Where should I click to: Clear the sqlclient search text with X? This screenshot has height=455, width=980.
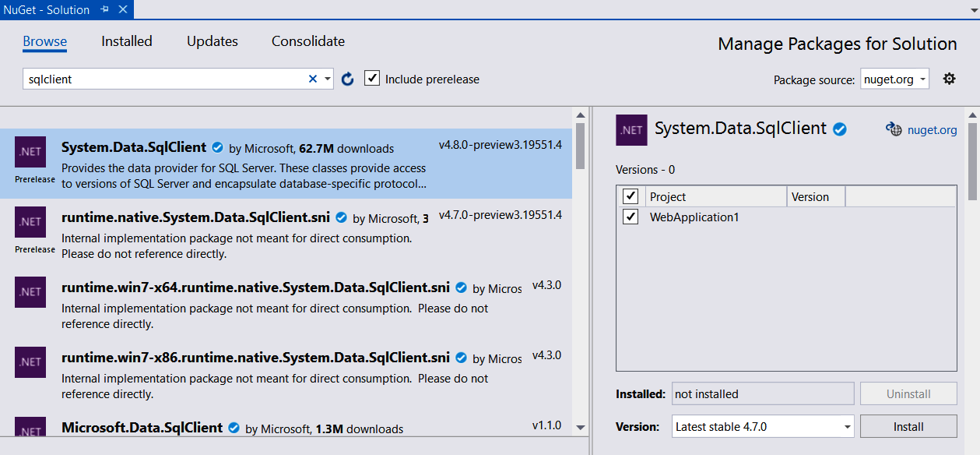(313, 79)
